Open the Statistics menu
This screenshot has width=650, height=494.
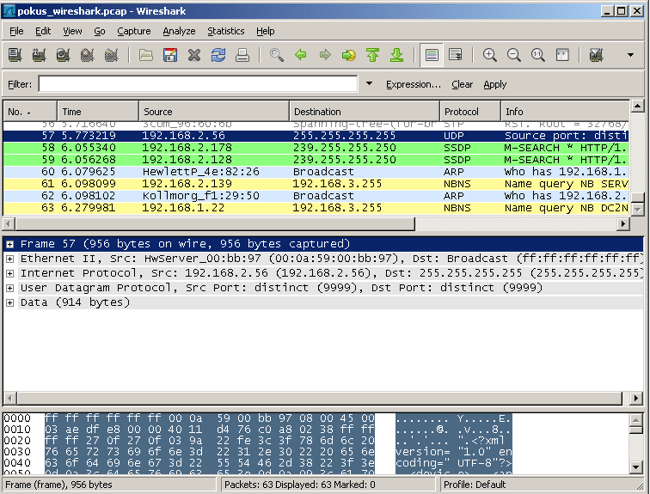point(226,31)
